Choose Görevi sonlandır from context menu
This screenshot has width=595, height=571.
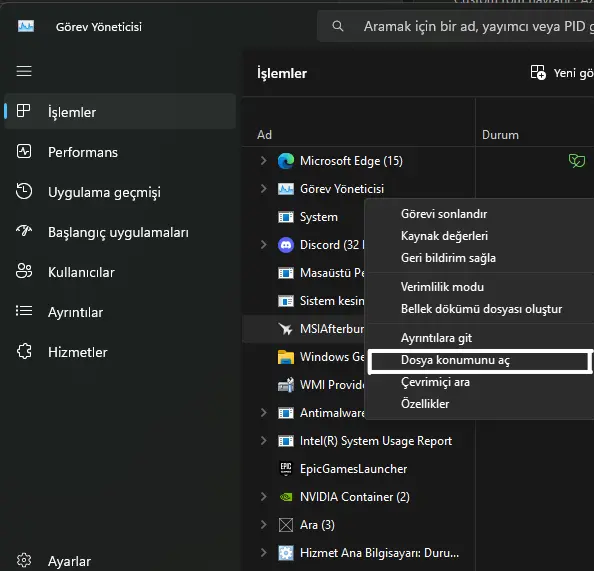480,214
